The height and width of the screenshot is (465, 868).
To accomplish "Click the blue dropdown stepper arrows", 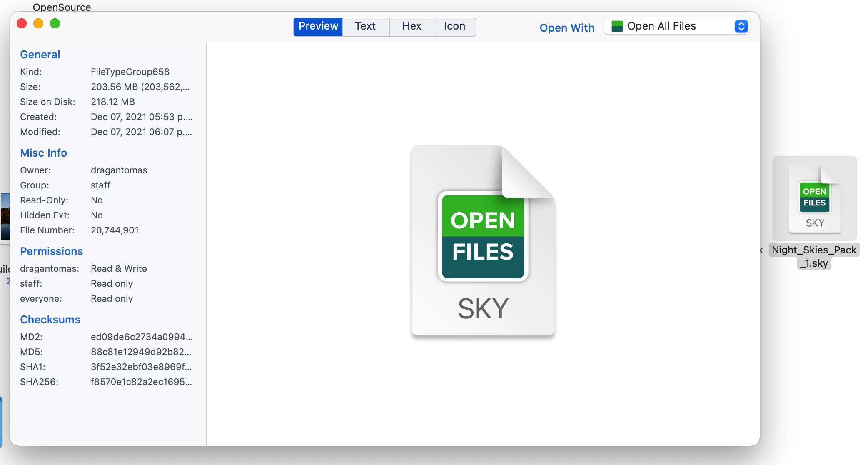I will (741, 26).
